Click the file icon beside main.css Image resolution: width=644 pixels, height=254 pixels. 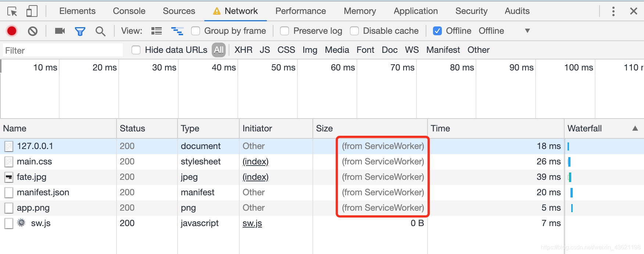click(9, 162)
